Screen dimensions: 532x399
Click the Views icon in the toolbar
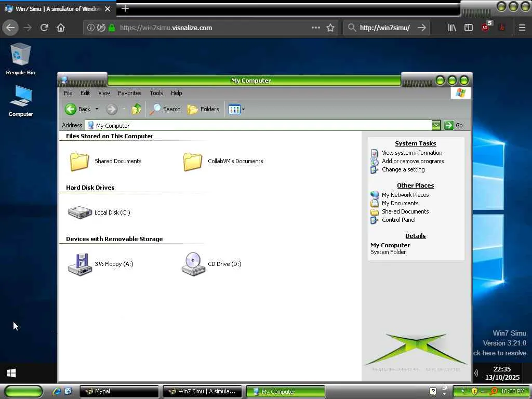(234, 109)
